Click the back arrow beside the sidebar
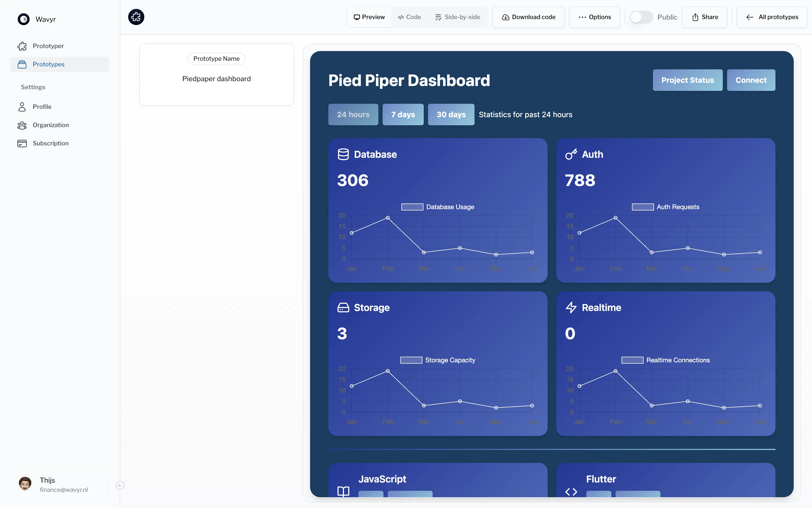 point(120,485)
